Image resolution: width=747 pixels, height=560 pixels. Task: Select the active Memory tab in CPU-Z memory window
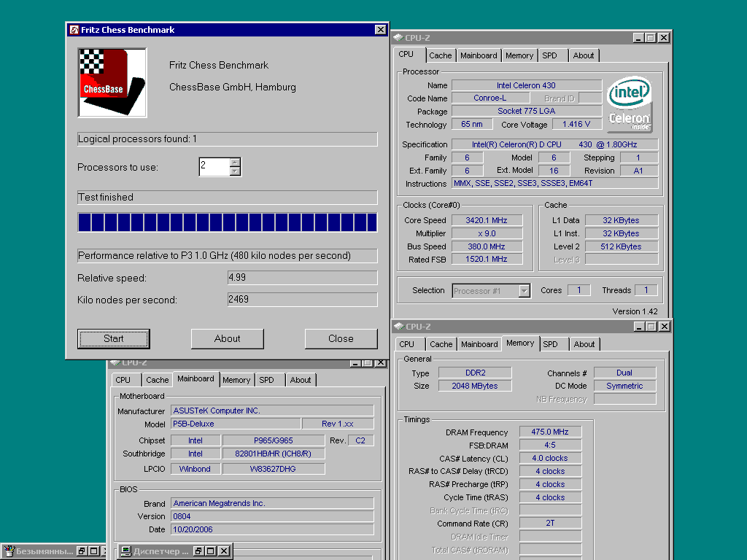point(520,343)
